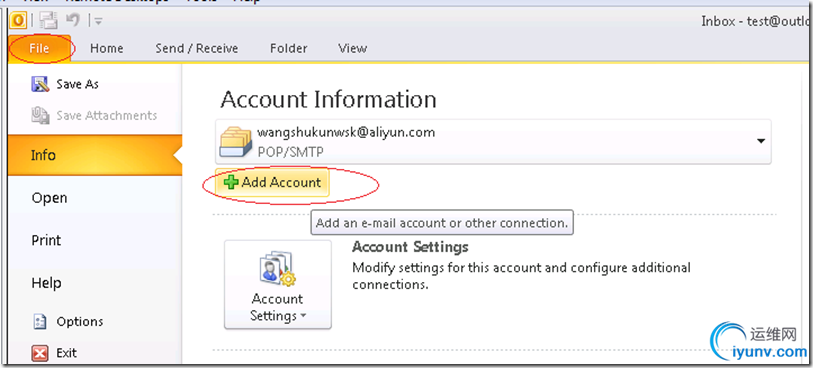813x368 pixels.
Task: Go to the Print section
Action: pos(46,240)
